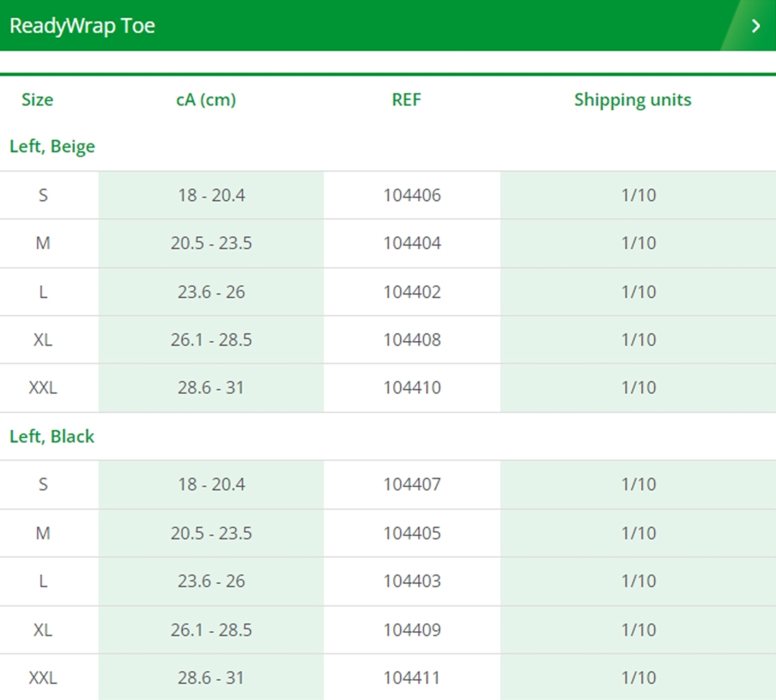Select REF number 104404
Image resolution: width=776 pixels, height=700 pixels.
point(411,243)
